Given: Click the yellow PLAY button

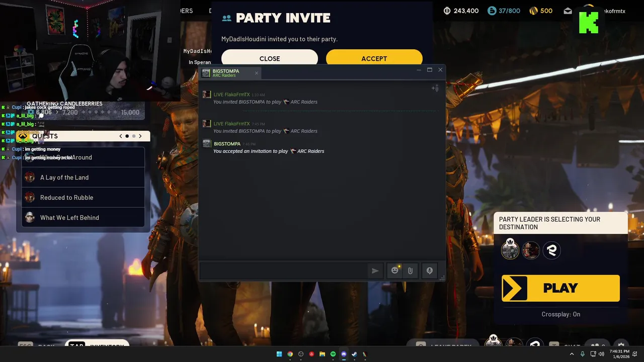Looking at the screenshot, I should point(560,288).
